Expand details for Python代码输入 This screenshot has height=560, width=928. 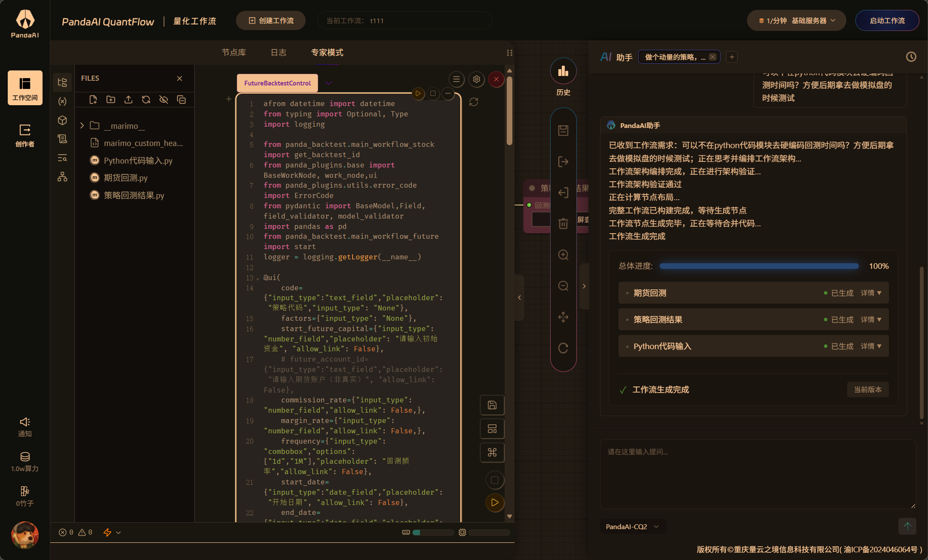click(871, 346)
